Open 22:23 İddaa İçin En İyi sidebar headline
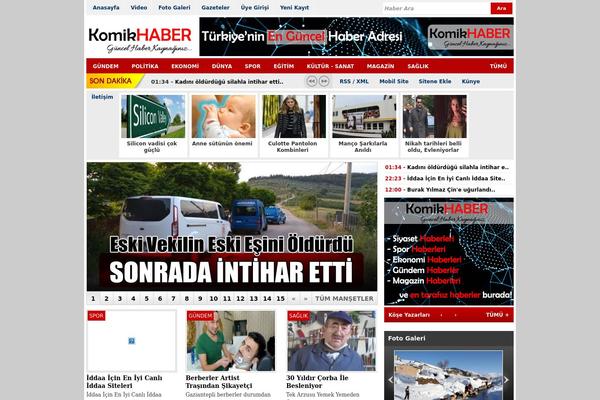The width and height of the screenshot is (600, 400). [x=445, y=178]
